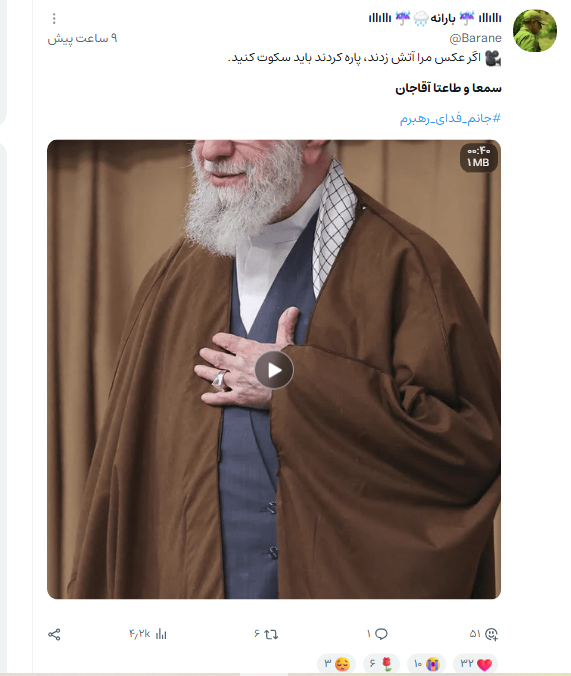Open the @Barane username link
The height and width of the screenshot is (676, 571).
[475, 38]
